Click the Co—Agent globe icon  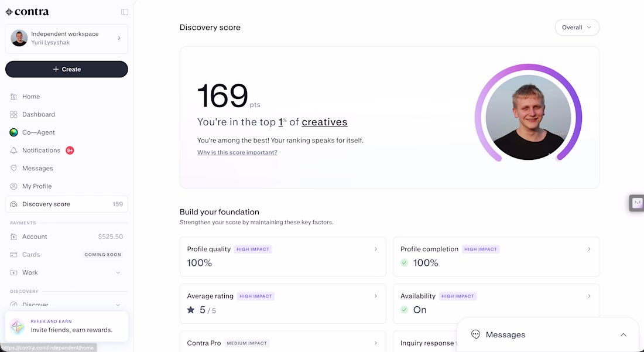pyautogui.click(x=13, y=132)
